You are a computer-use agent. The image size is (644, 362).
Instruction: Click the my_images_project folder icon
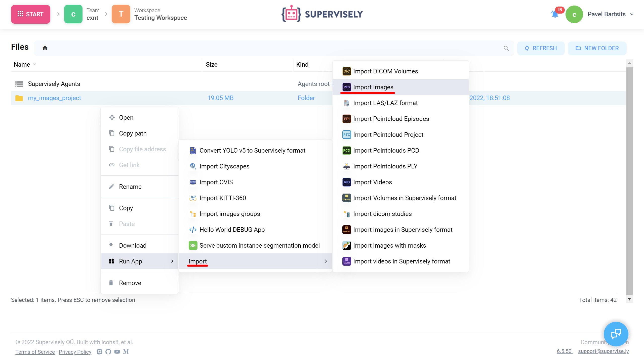(19, 98)
